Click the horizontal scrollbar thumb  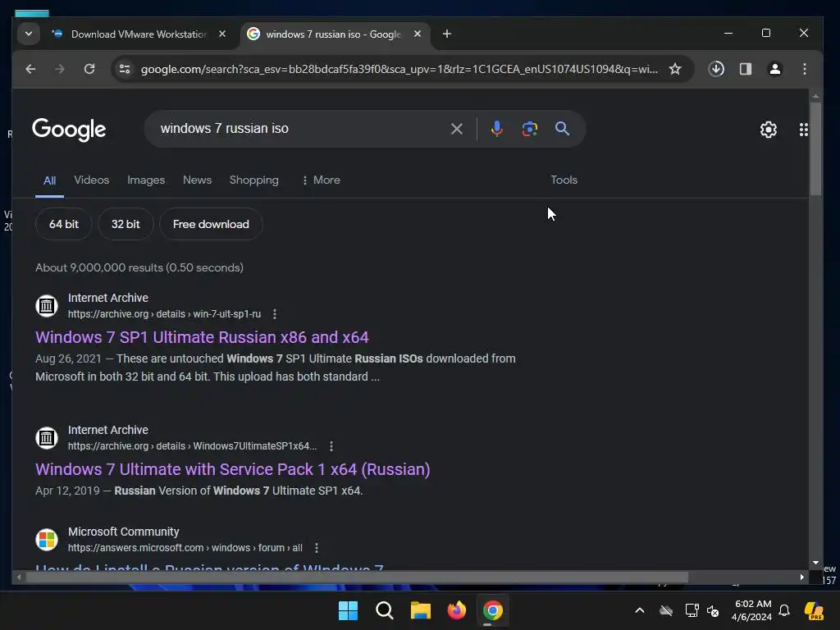(x=357, y=577)
